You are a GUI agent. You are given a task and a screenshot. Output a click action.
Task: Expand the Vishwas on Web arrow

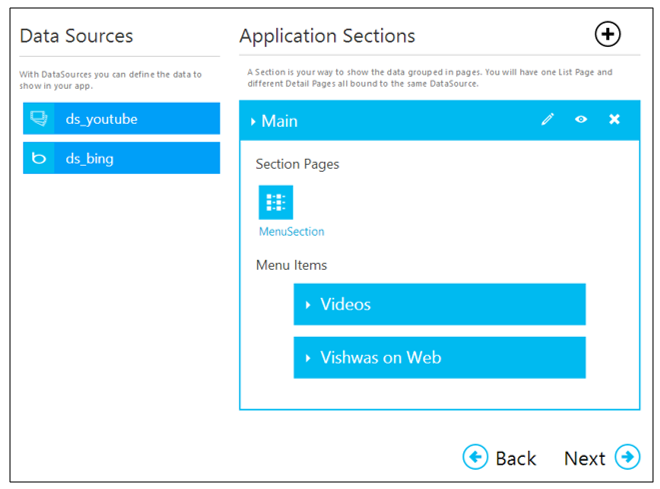coord(308,358)
